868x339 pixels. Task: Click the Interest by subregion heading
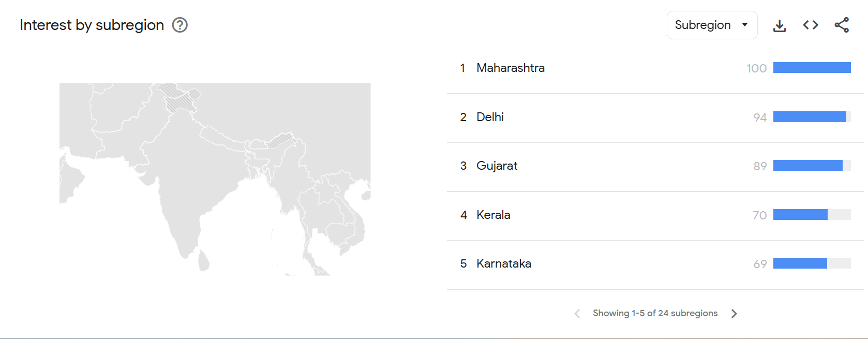tap(92, 25)
